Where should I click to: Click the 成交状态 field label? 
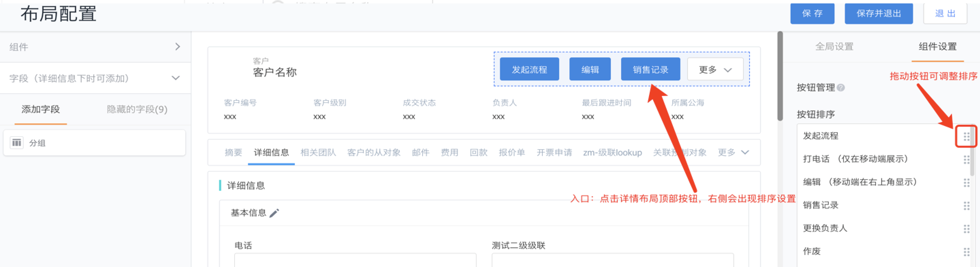click(419, 103)
